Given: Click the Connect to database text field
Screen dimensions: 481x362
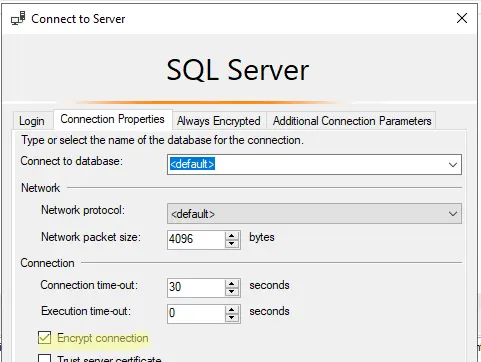Looking at the screenshot, I should tap(306, 164).
